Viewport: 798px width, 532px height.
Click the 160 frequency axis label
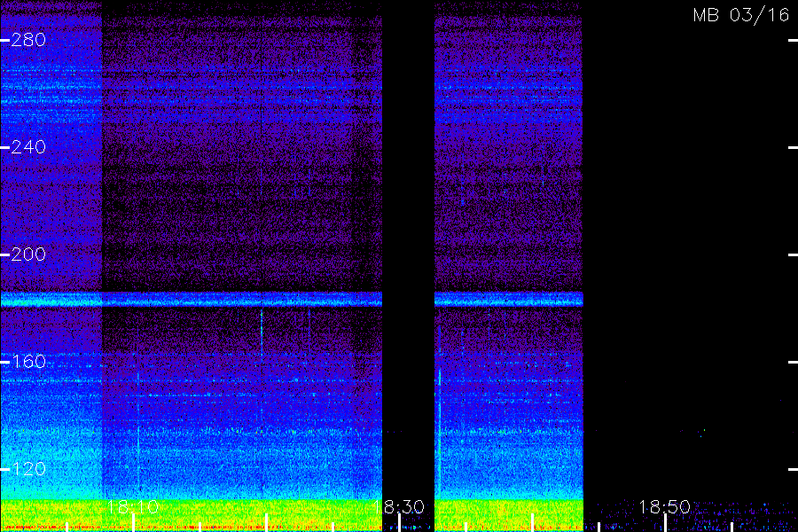pos(28,362)
